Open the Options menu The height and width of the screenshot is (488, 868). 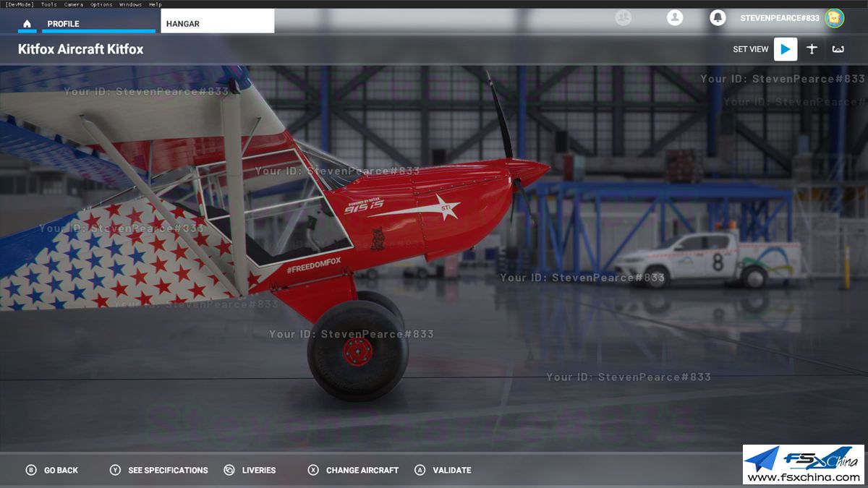[x=101, y=4]
